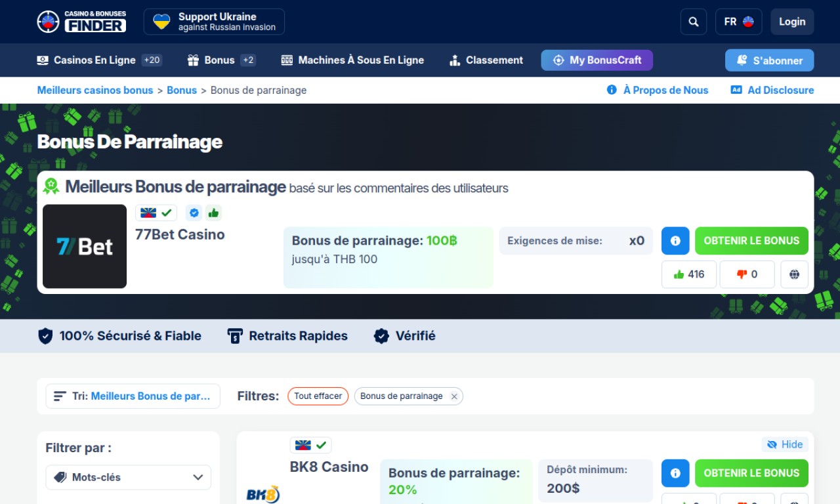
Task: Expand the Mots-clés filter dropdown
Action: (x=129, y=478)
